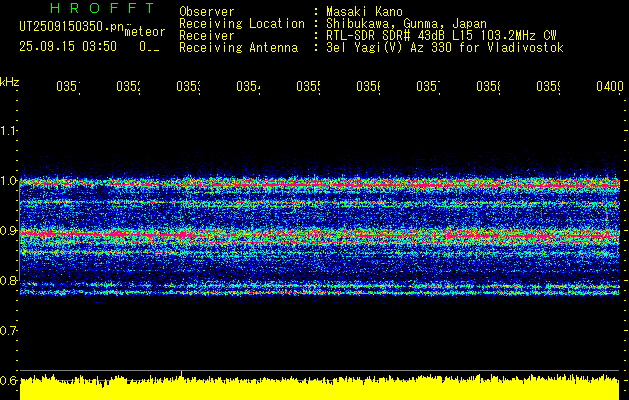Click the 0358 time marker
The image size is (629, 400).
489,86
